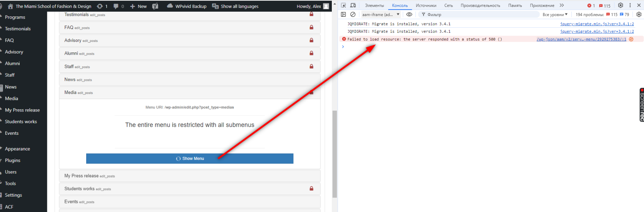
Task: Click the red error icon of failed resource message
Action: [x=344, y=39]
